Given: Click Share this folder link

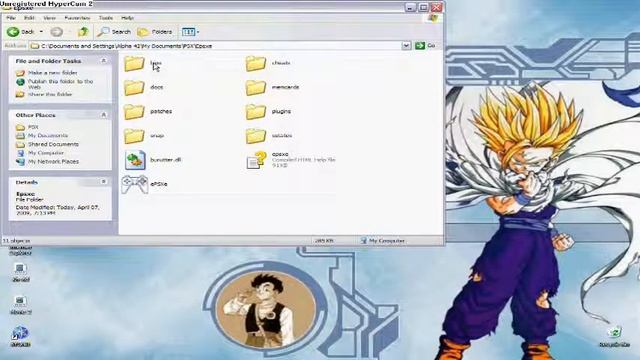Looking at the screenshot, I should pyautogui.click(x=50, y=94).
